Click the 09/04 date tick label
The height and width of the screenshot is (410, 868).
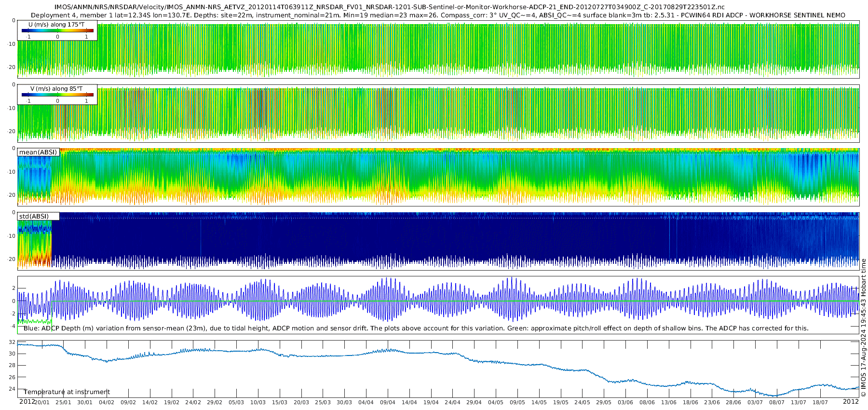coord(388,402)
